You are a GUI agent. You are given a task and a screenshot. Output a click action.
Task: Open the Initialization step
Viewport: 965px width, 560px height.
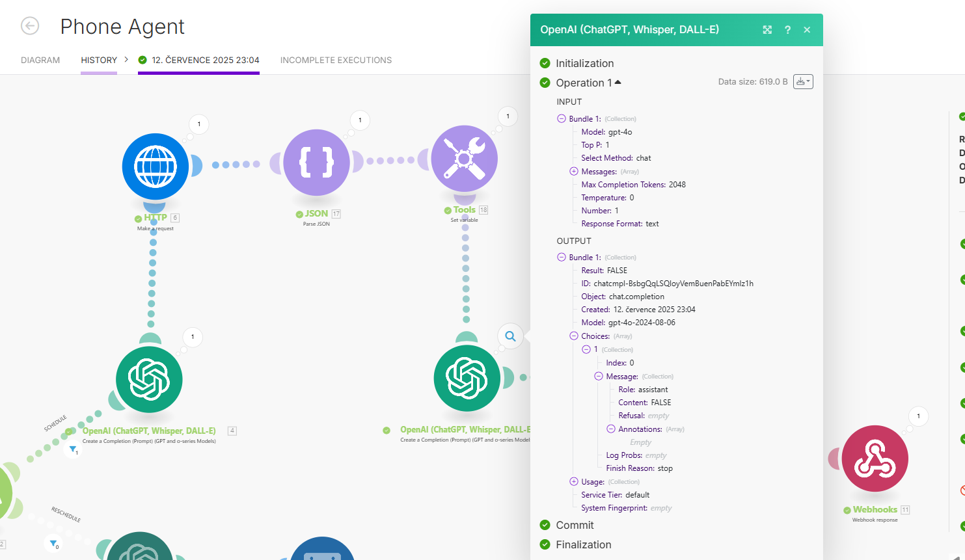point(584,63)
